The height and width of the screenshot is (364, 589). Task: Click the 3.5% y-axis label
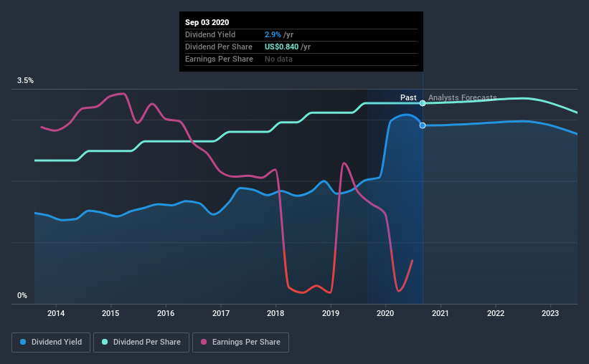[x=25, y=80]
